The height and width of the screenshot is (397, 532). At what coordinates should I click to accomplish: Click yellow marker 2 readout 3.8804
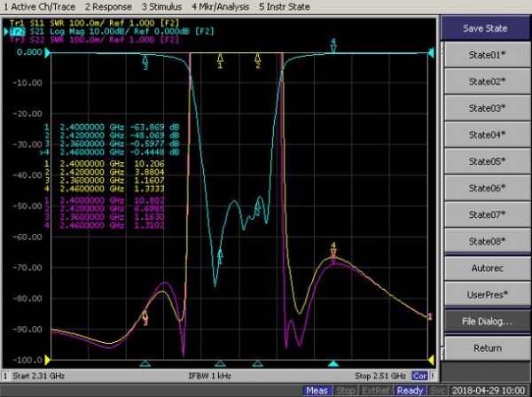[x=149, y=172]
